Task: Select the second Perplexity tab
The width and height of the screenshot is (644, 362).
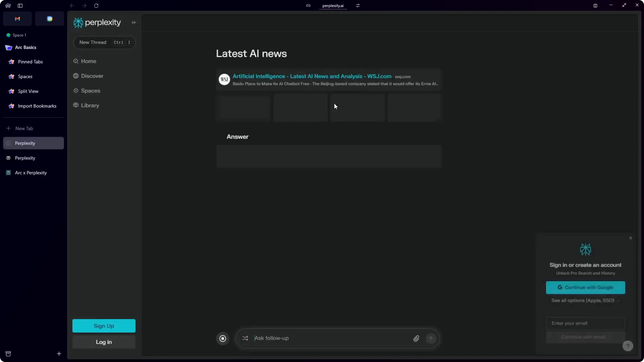Action: (24, 158)
